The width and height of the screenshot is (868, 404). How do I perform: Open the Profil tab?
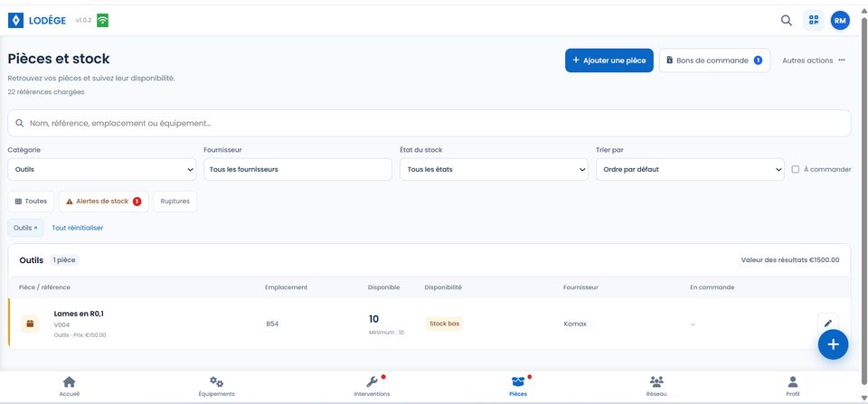tap(793, 386)
